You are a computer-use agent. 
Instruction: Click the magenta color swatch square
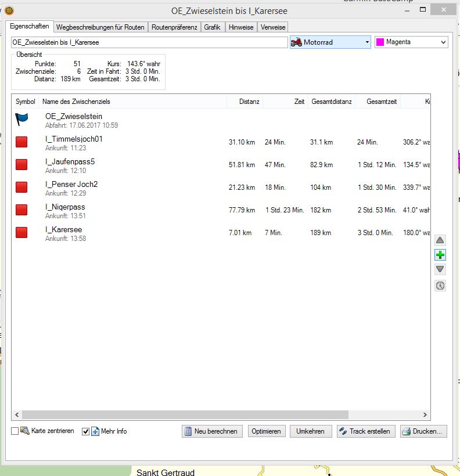click(380, 42)
